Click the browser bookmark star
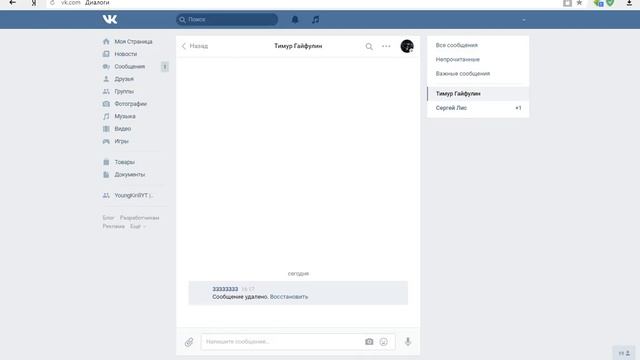Image resolution: width=640 pixels, height=360 pixels. tap(579, 3)
